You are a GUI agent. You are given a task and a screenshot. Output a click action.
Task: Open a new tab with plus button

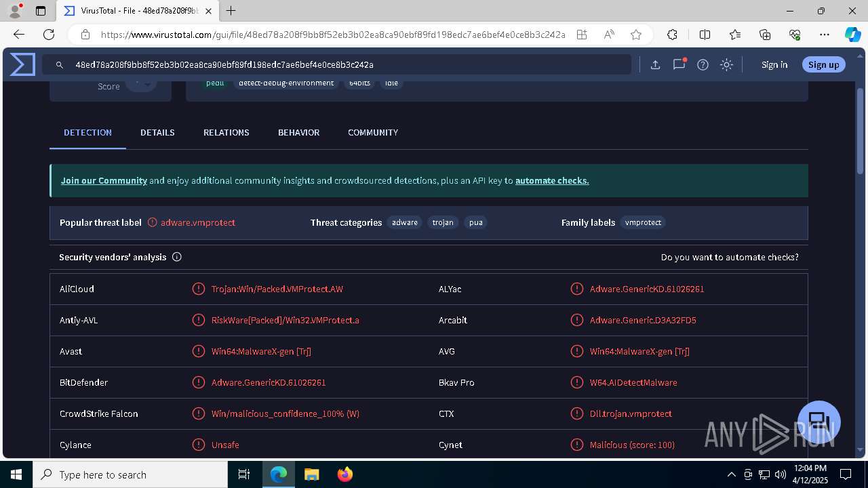point(231,11)
